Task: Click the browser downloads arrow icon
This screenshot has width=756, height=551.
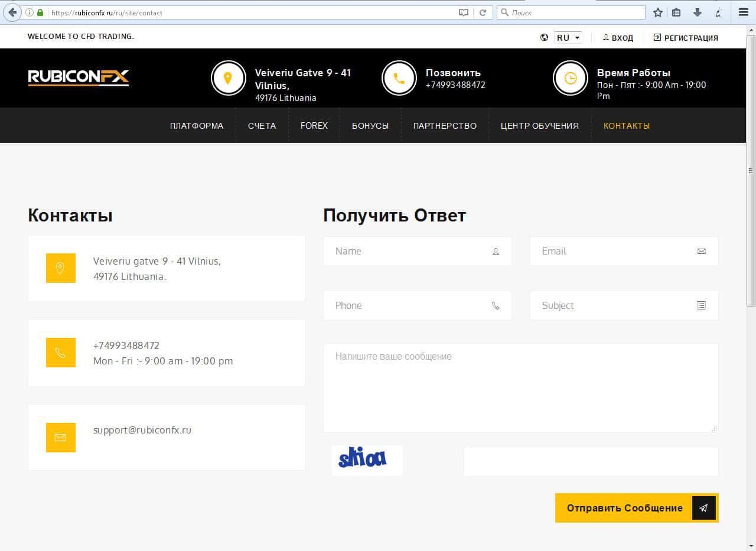Action: point(698,12)
